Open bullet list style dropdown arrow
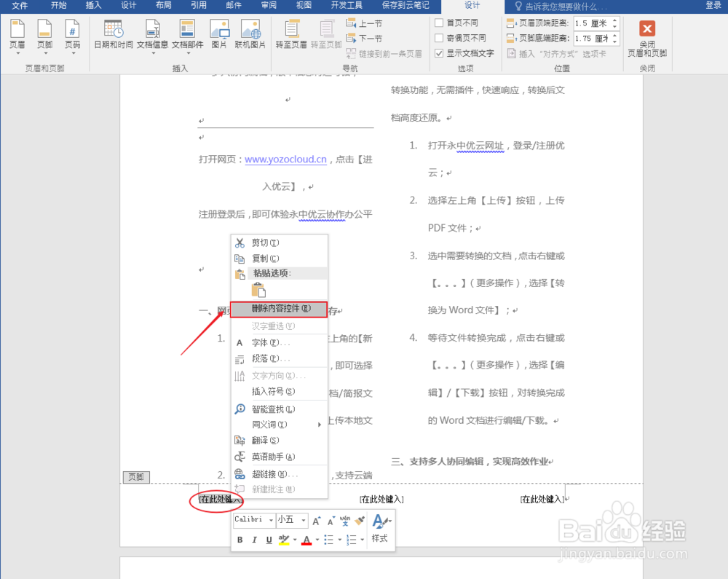This screenshot has height=579, width=728. (340, 540)
